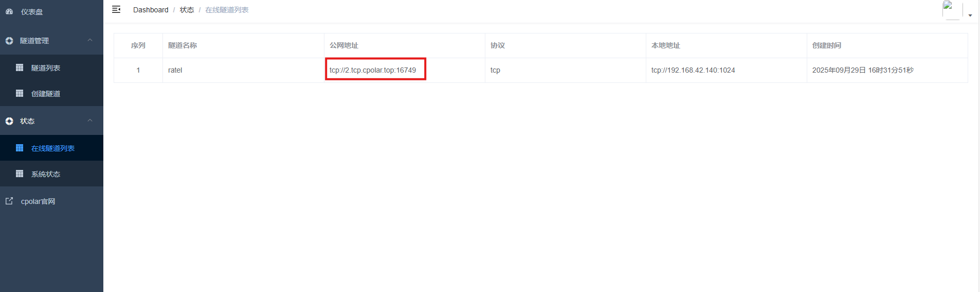Collapse the 状态 menu chevron
Screen dimensions: 980x292
click(90, 121)
